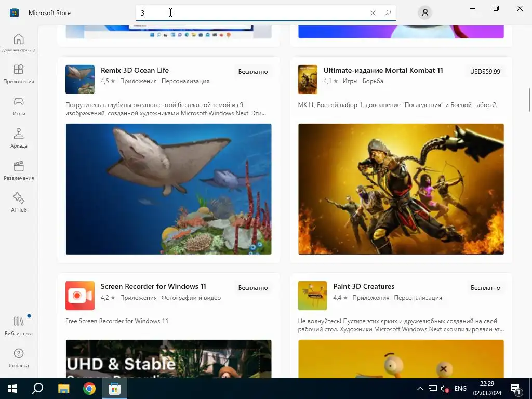
Task: Click Игры category under Mortal Kombat
Action: point(350,81)
